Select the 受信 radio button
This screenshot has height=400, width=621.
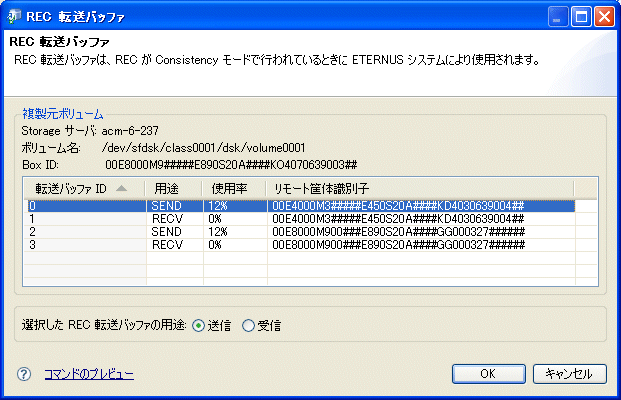(x=248, y=326)
